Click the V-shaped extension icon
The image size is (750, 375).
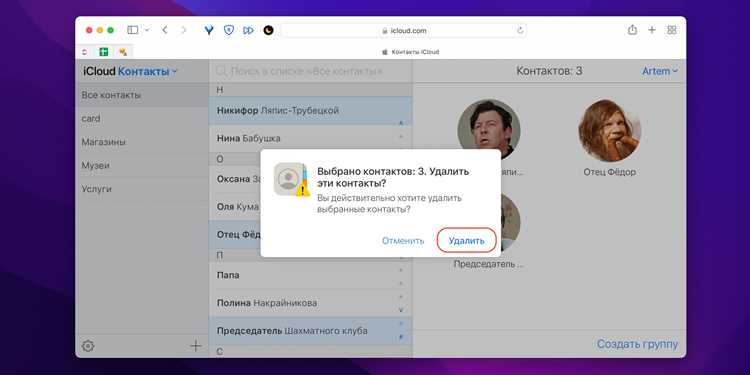tap(209, 30)
